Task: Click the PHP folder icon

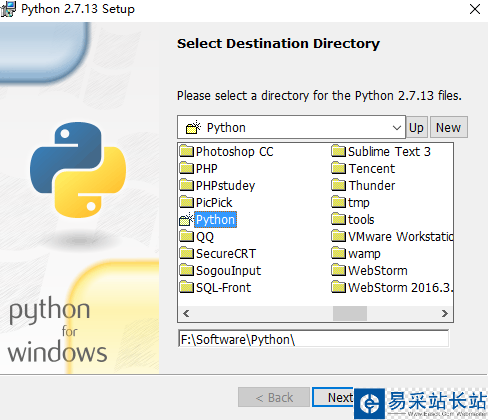Action: [186, 168]
